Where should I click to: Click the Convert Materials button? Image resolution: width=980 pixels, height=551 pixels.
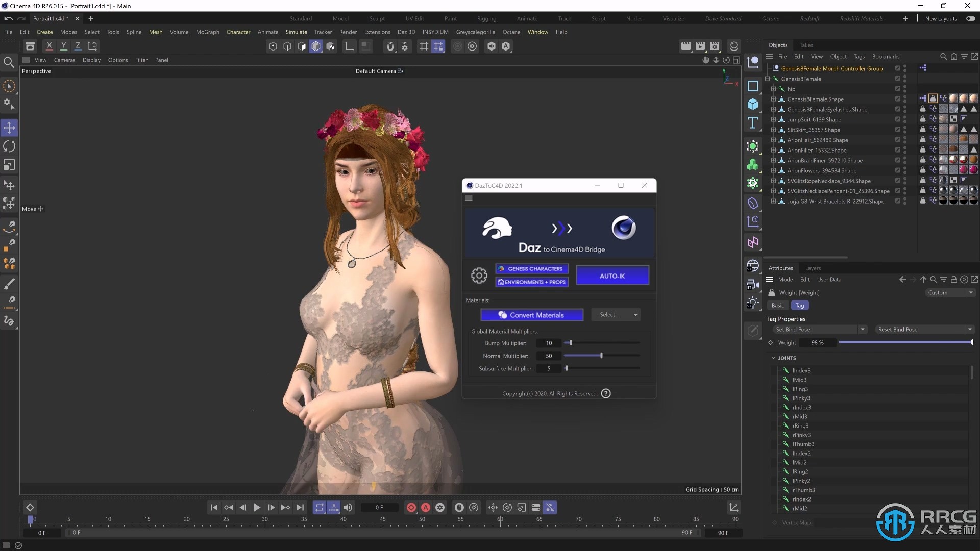click(x=532, y=314)
